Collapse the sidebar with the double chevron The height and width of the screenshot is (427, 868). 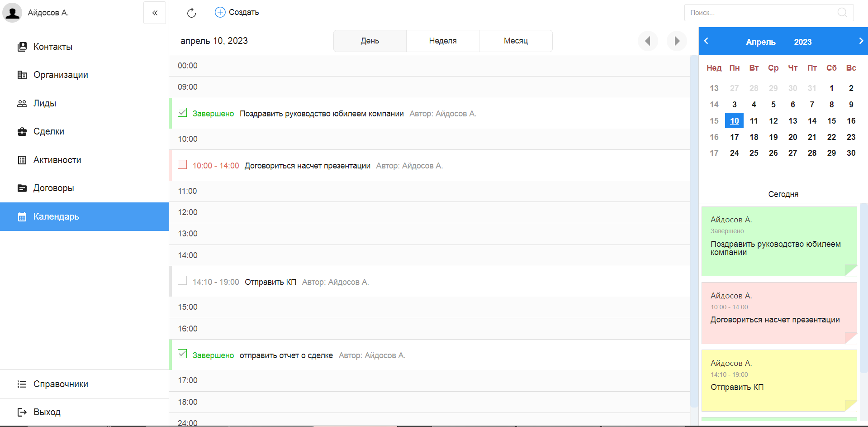tap(155, 13)
